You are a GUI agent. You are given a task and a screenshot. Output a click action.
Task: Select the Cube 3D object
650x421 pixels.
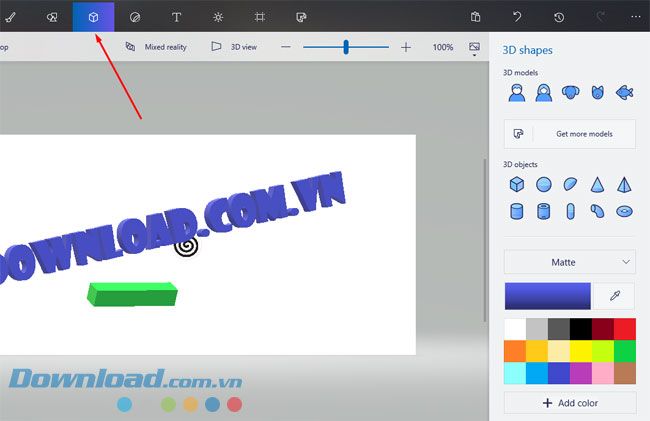[517, 184]
